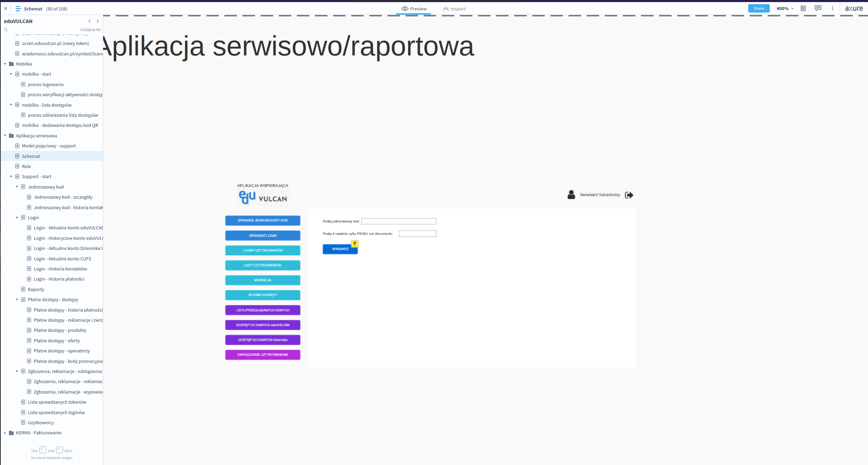Open the three-dot more options menu

[x=832, y=9]
